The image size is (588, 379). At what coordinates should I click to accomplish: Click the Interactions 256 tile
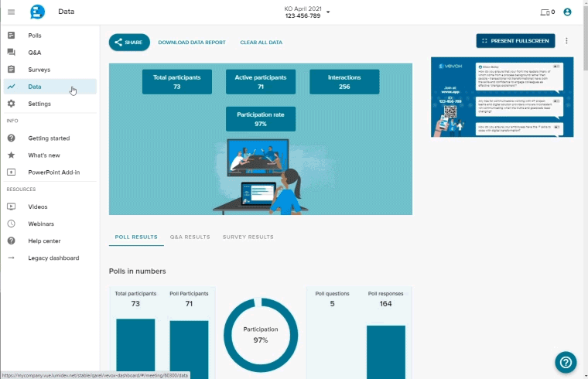point(344,82)
